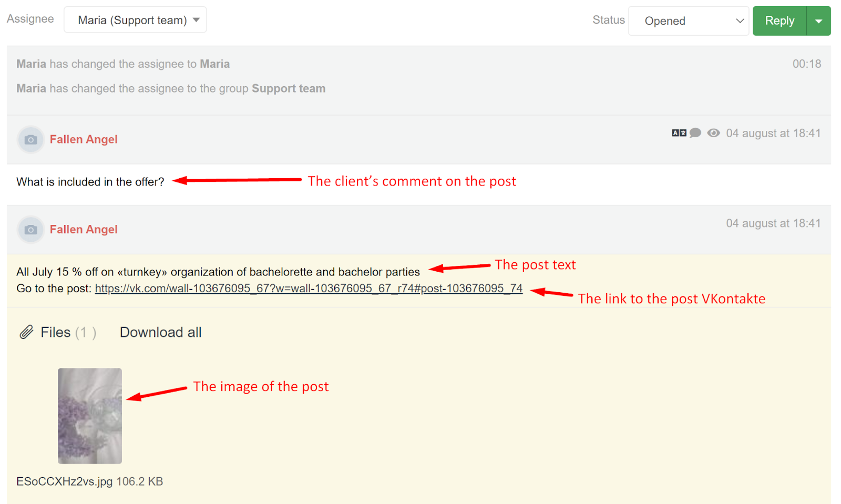Screen dimensions: 841x504
Task: Open the Fallen Angel profile name
Action: pyautogui.click(x=83, y=139)
